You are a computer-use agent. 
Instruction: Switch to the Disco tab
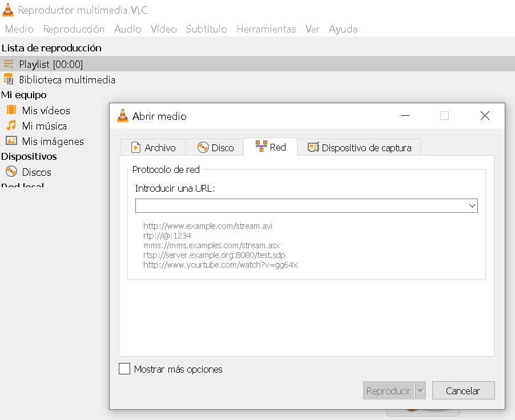point(215,147)
